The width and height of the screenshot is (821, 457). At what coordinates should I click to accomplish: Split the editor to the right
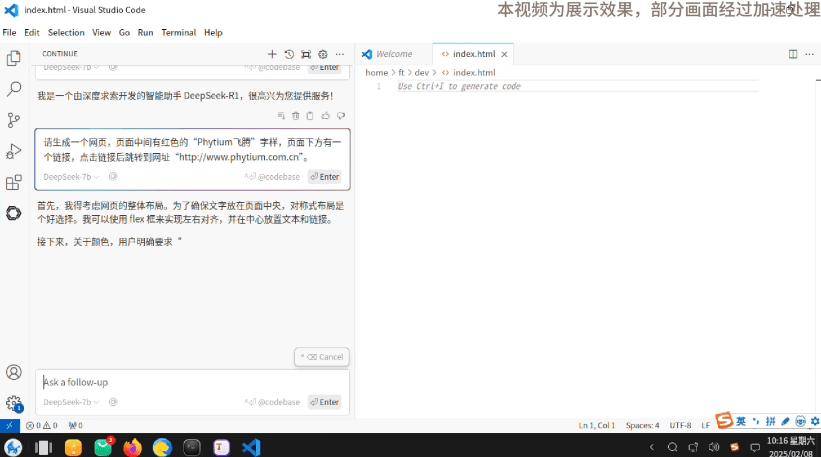pyautogui.click(x=793, y=54)
